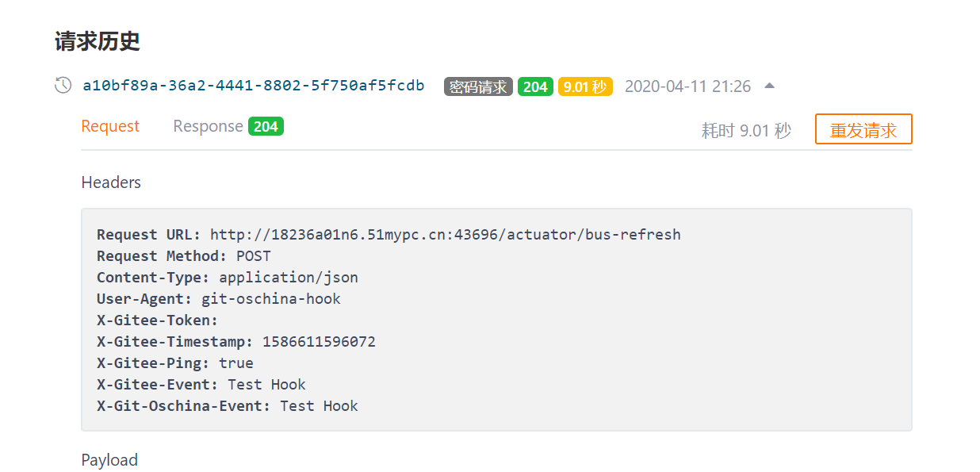Screen dimensions: 980x472
Task: Click the clock history icon beside the request ID
Action: (63, 85)
